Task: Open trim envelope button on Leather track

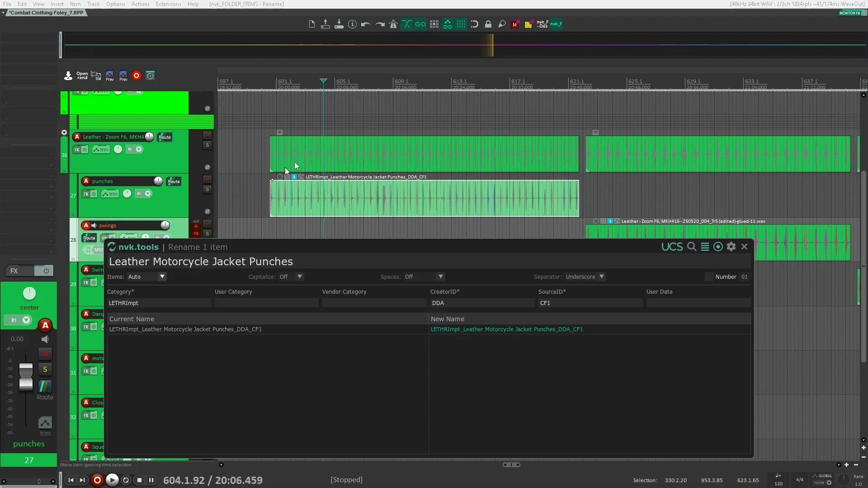Action: coord(101,150)
